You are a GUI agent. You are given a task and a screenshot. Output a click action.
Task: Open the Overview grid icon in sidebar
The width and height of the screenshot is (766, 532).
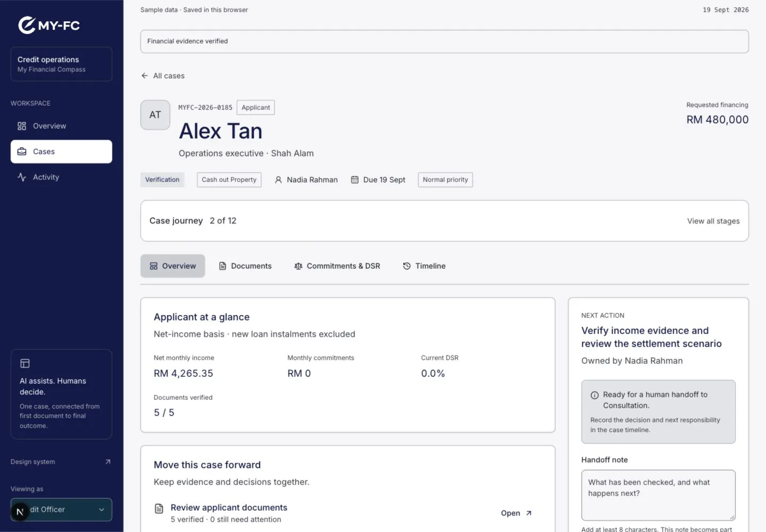22,126
